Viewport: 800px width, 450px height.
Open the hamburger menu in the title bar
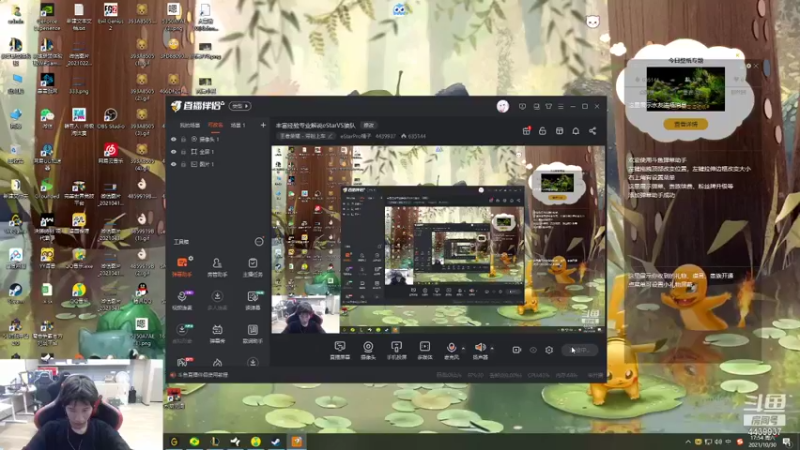pyautogui.click(x=561, y=107)
